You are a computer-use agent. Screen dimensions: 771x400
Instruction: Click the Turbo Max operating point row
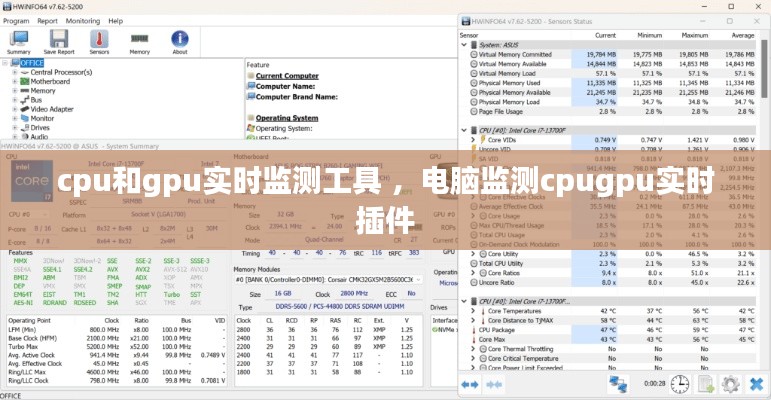pyautogui.click(x=117, y=347)
